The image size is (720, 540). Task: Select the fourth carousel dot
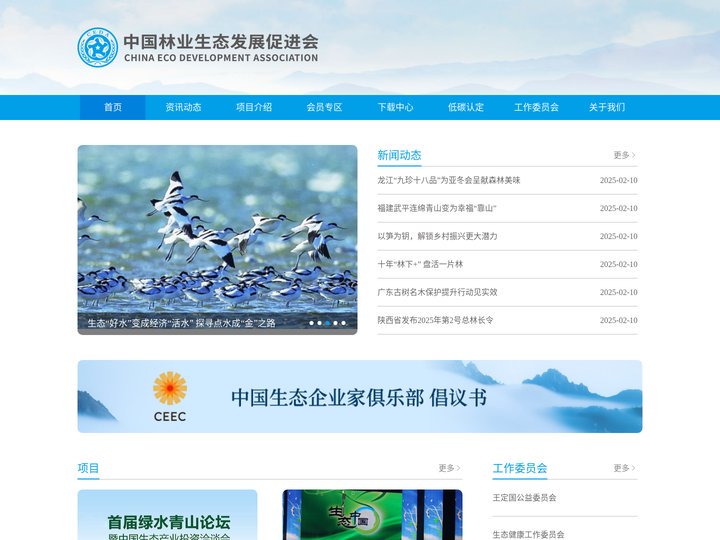[336, 323]
